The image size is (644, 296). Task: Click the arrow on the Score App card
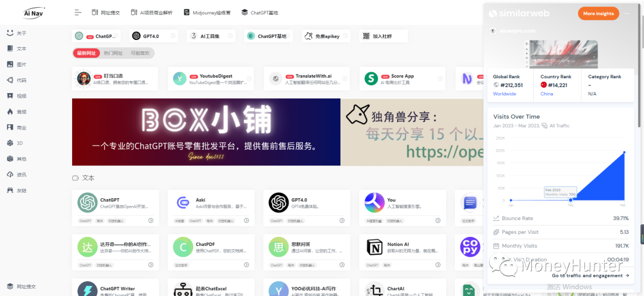[440, 79]
